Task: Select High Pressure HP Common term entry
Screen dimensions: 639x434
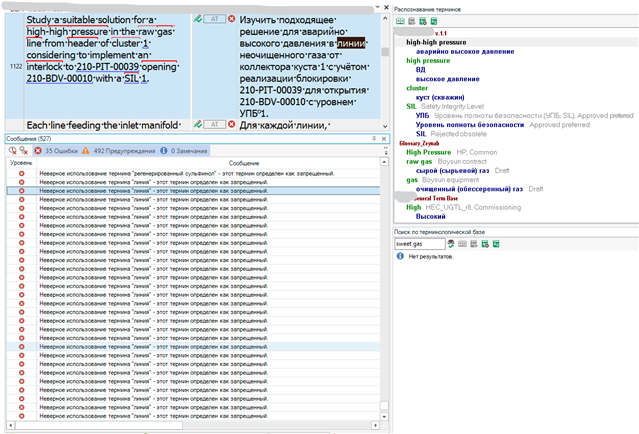Action: pyautogui.click(x=452, y=152)
